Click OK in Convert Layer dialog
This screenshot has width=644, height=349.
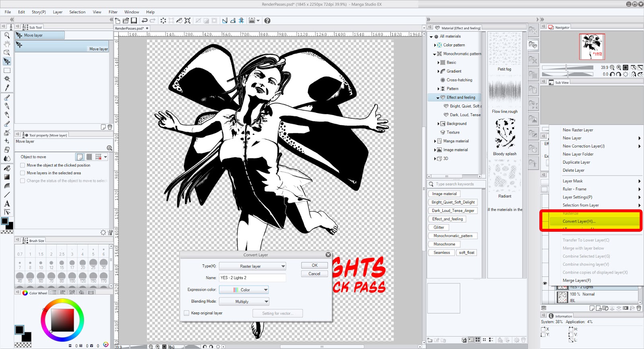pyautogui.click(x=314, y=265)
